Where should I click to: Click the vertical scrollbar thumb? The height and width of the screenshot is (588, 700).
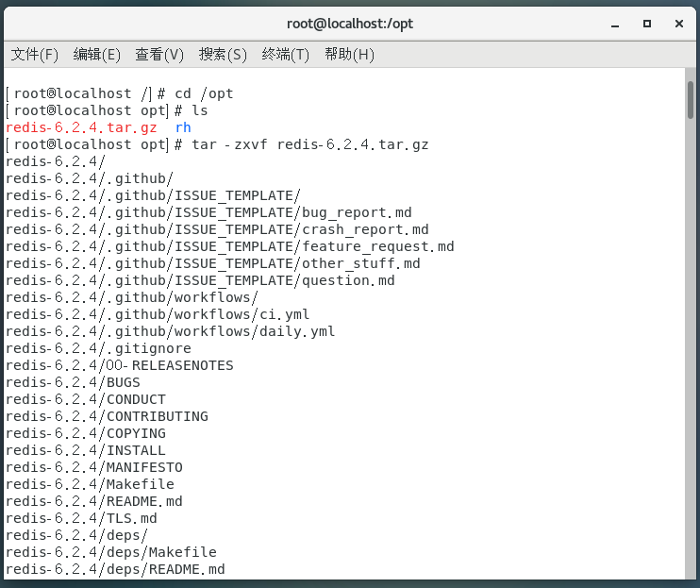click(691, 100)
